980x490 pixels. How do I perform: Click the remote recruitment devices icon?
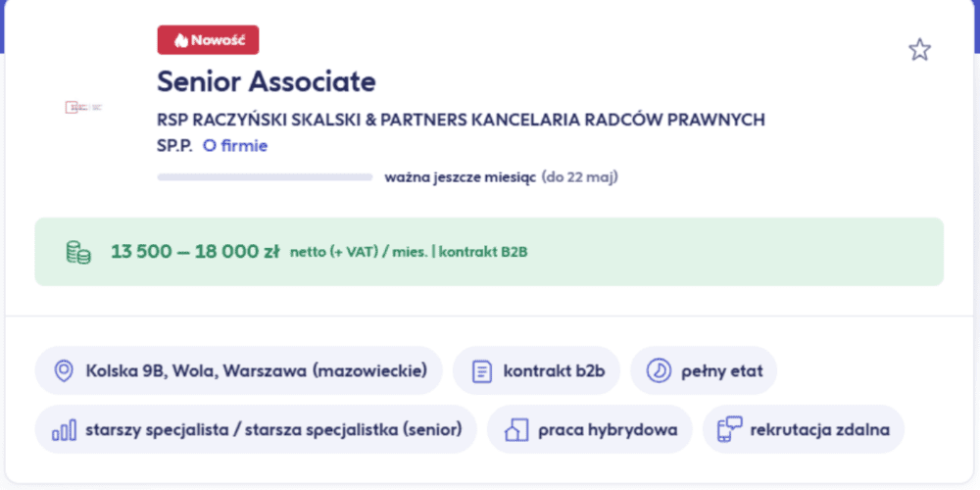pos(729,430)
